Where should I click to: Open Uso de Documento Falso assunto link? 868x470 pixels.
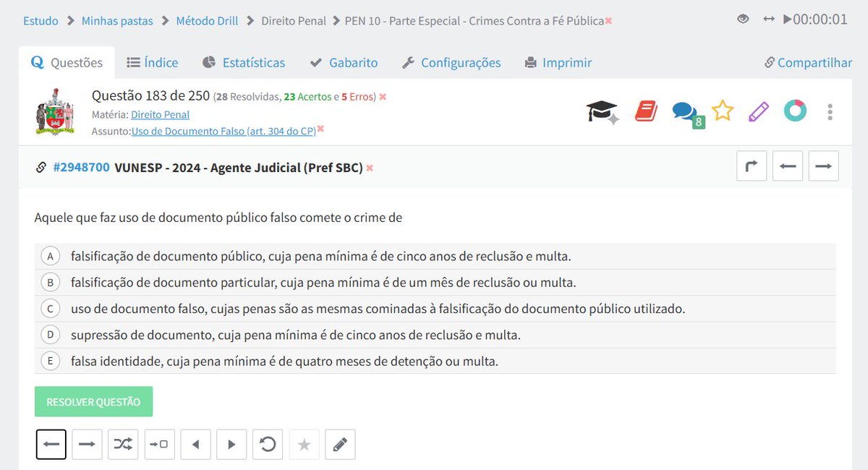click(224, 131)
